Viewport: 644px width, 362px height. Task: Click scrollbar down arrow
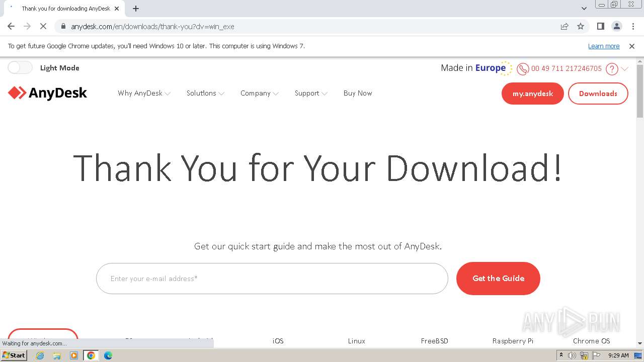[640, 343]
